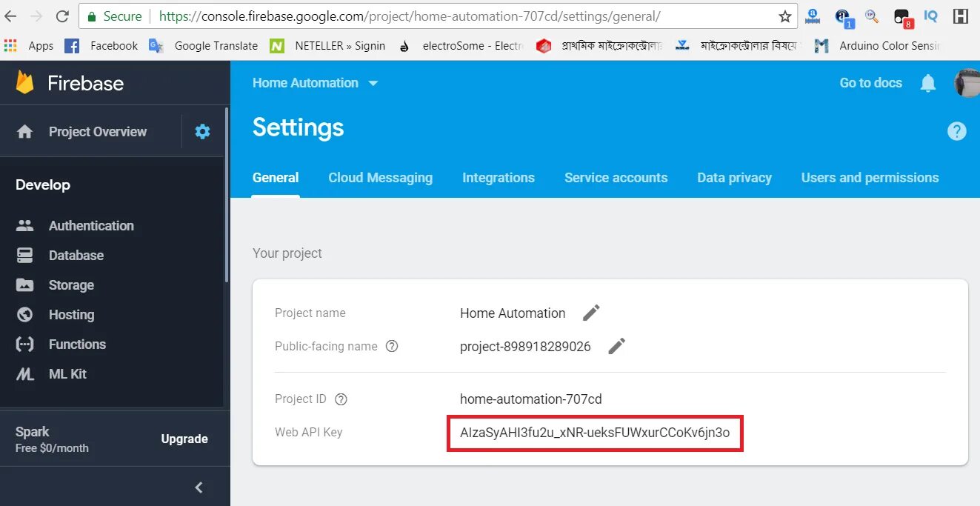Open Arduino Color Sensing bookmark
980x506 pixels.
click(878, 46)
